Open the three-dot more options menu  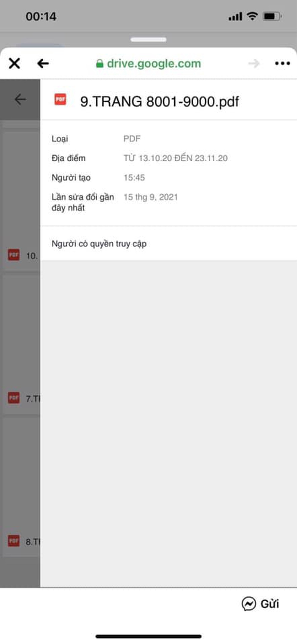point(282,63)
